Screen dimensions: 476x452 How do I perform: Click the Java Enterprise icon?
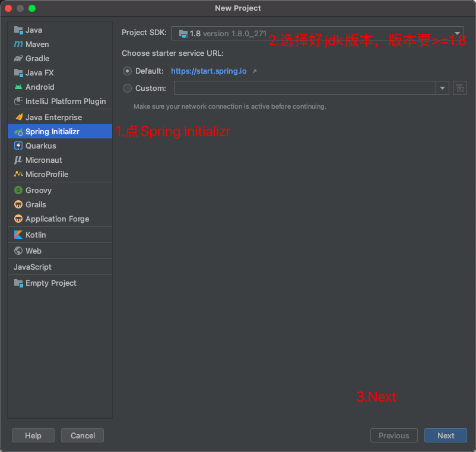[19, 117]
